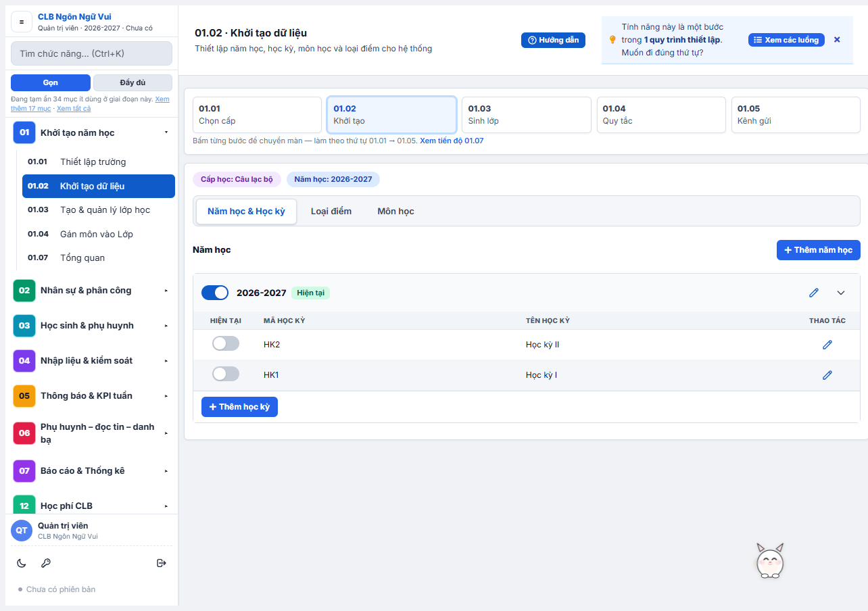Edit the 2026-2027 school year with pencil icon
Image resolution: width=868 pixels, height=611 pixels.
(814, 293)
